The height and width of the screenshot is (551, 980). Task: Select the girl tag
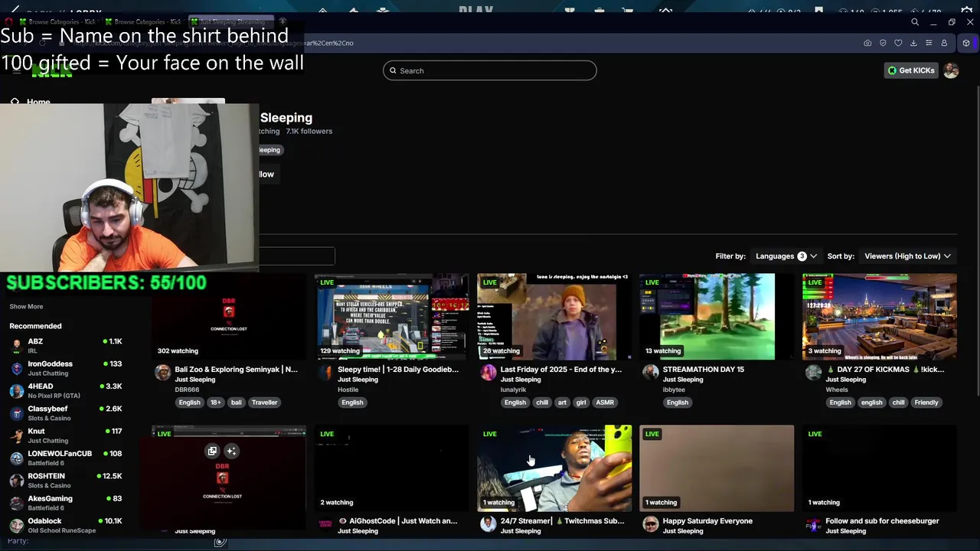tap(581, 403)
